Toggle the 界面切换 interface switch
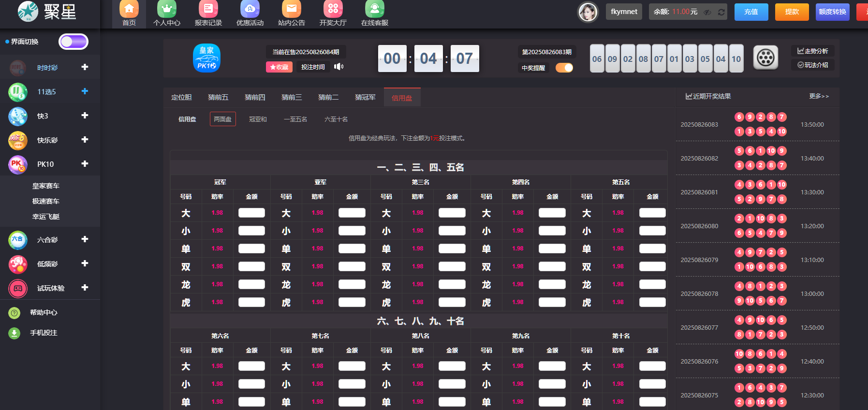The height and width of the screenshot is (410, 868). point(74,42)
